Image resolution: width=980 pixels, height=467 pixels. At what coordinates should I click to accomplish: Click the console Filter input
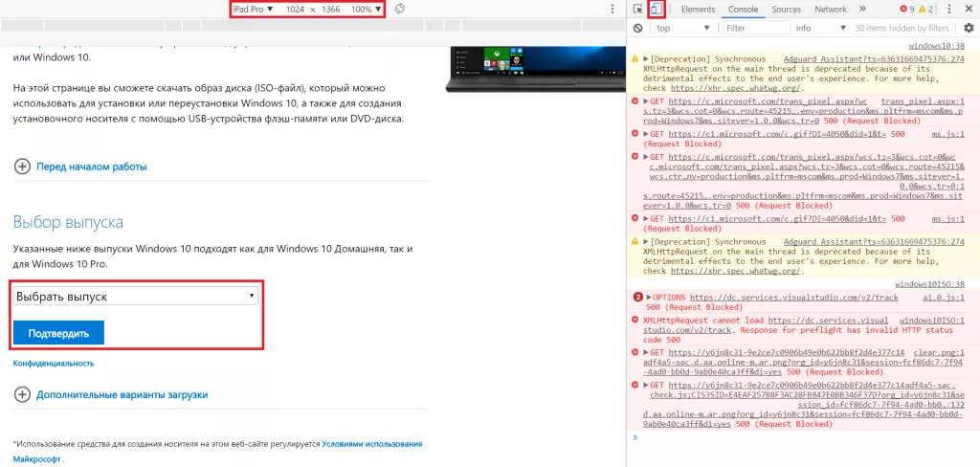point(756,28)
